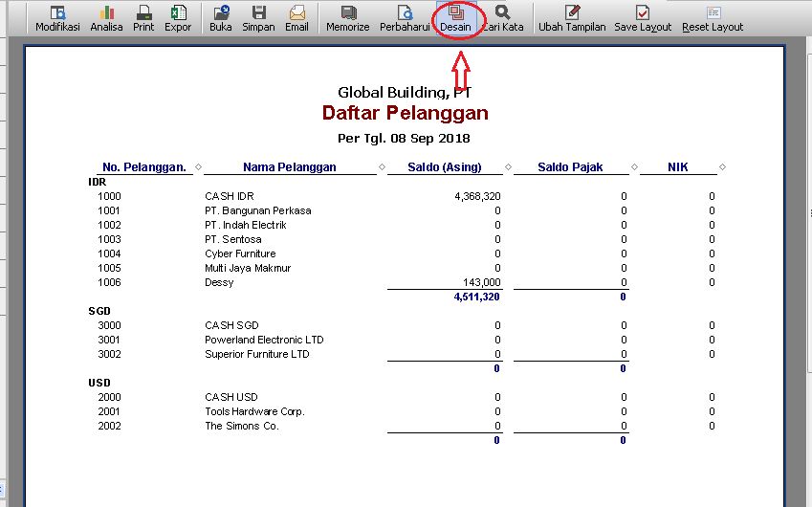Open the Analisa chart tool
The image size is (812, 507).
tap(106, 17)
